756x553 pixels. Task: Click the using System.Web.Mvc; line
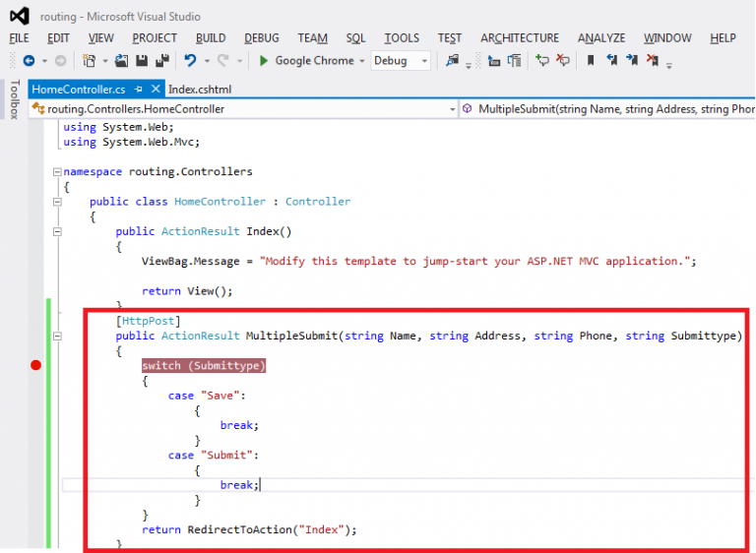131,143
